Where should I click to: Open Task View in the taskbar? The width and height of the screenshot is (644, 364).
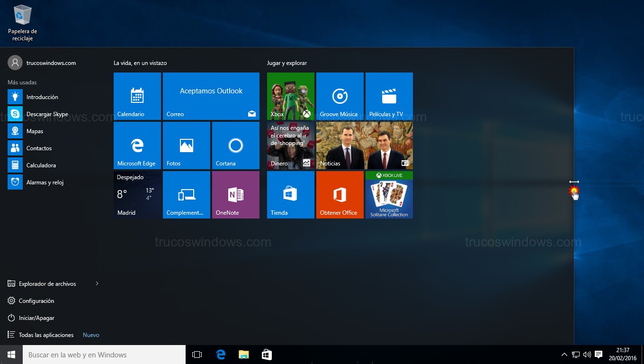197,355
